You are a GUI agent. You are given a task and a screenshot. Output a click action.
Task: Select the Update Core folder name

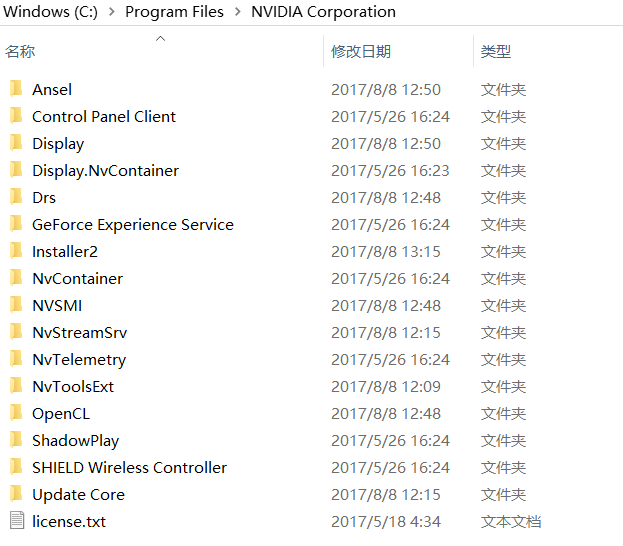click(x=78, y=495)
